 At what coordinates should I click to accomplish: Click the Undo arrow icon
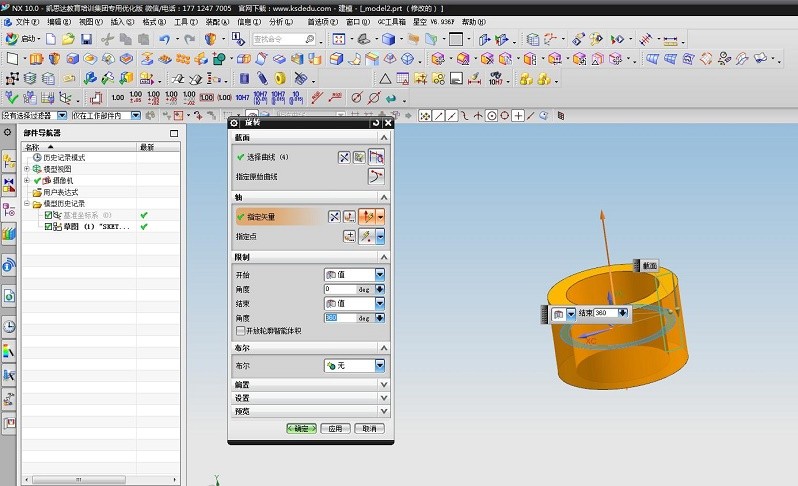click(164, 39)
